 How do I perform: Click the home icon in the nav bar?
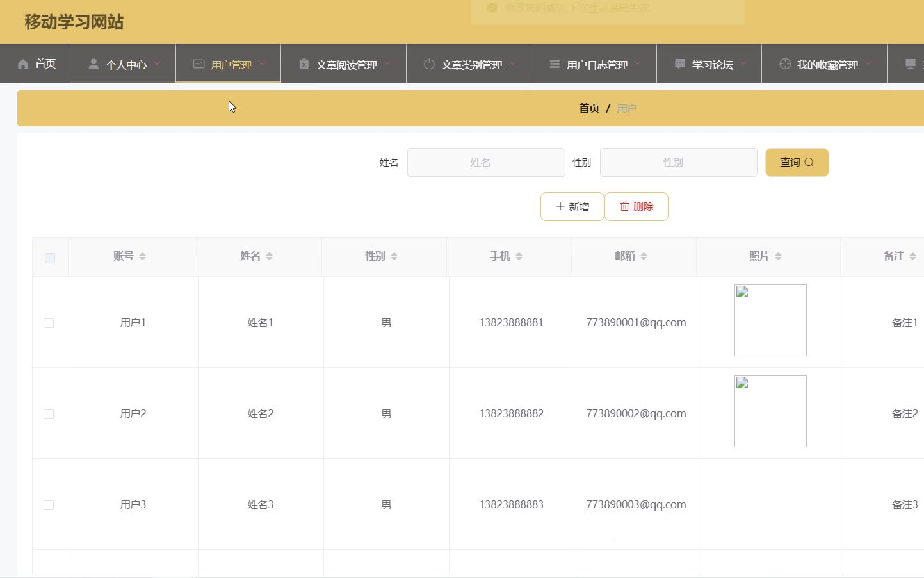click(x=23, y=64)
